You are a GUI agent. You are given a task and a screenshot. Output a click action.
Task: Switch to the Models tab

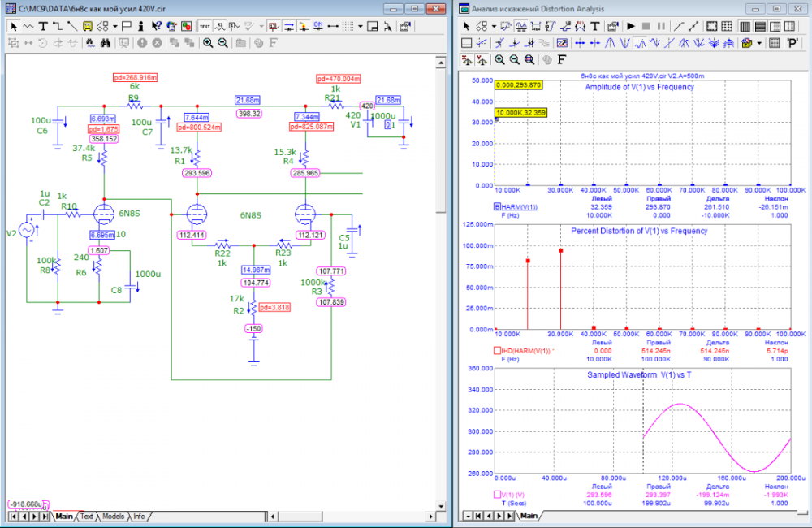pos(113,516)
